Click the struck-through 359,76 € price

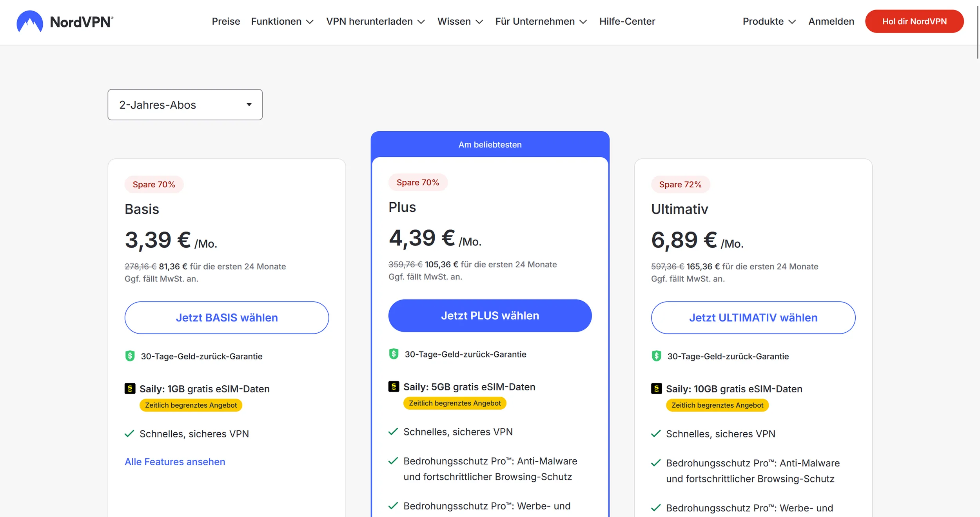click(405, 265)
